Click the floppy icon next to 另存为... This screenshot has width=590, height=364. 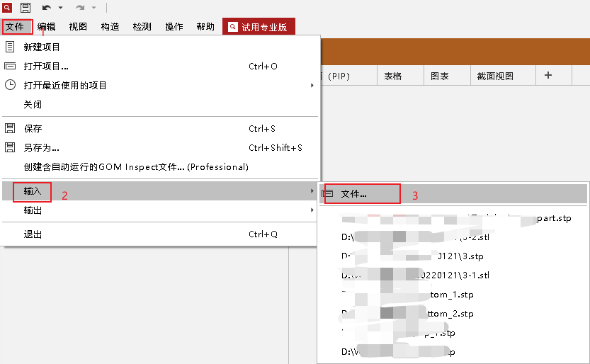pos(11,147)
